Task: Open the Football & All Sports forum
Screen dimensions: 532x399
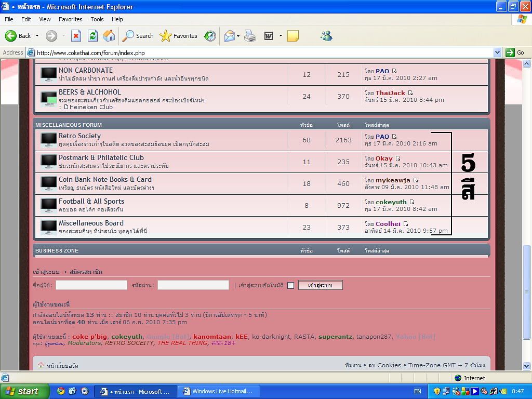Action: coord(91,201)
